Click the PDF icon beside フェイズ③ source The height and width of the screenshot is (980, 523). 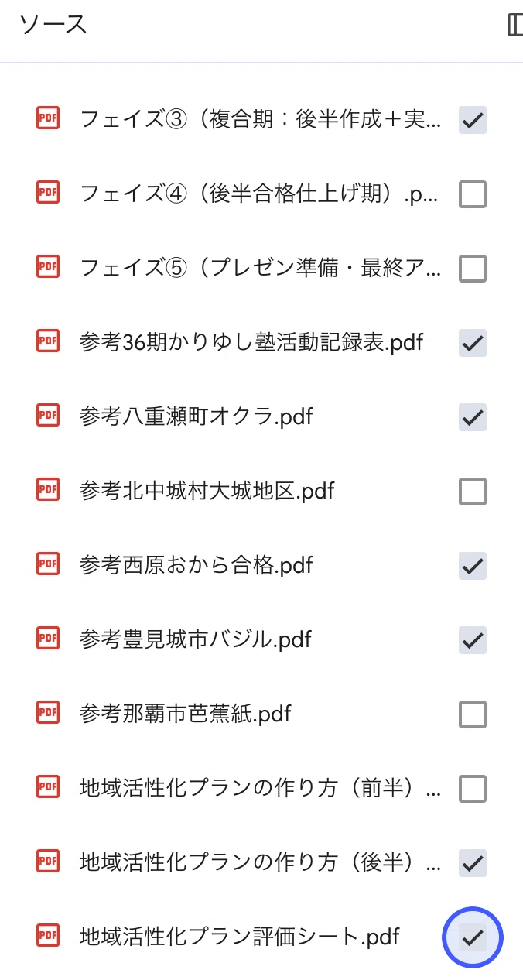tap(48, 118)
